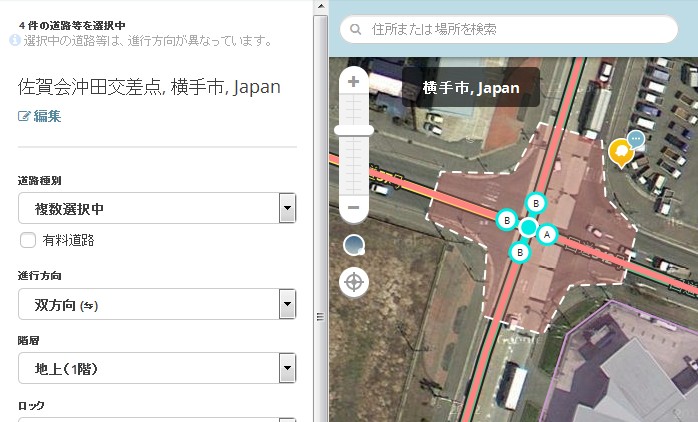This screenshot has height=422, width=698.
Task: Click the zoom slider handle
Action: [x=353, y=130]
